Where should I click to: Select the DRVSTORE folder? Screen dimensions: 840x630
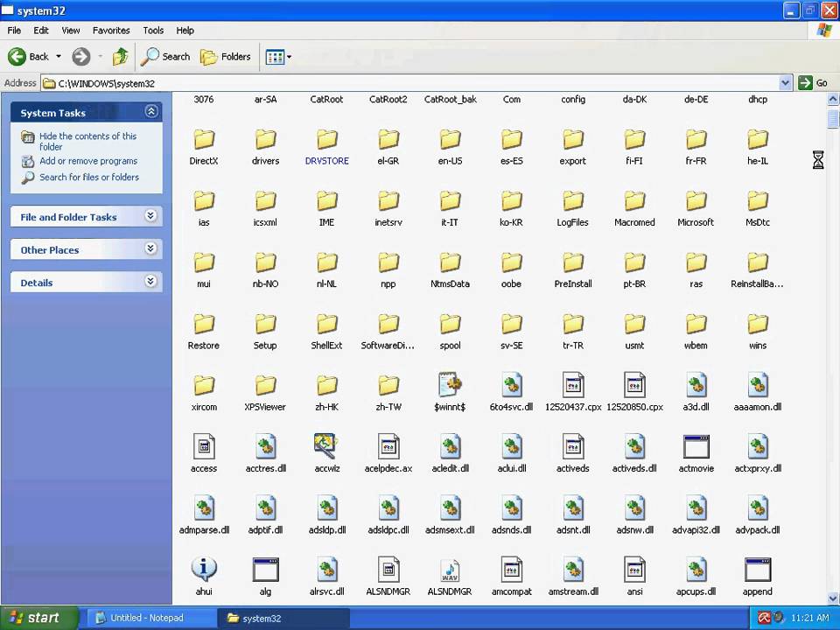coord(326,147)
